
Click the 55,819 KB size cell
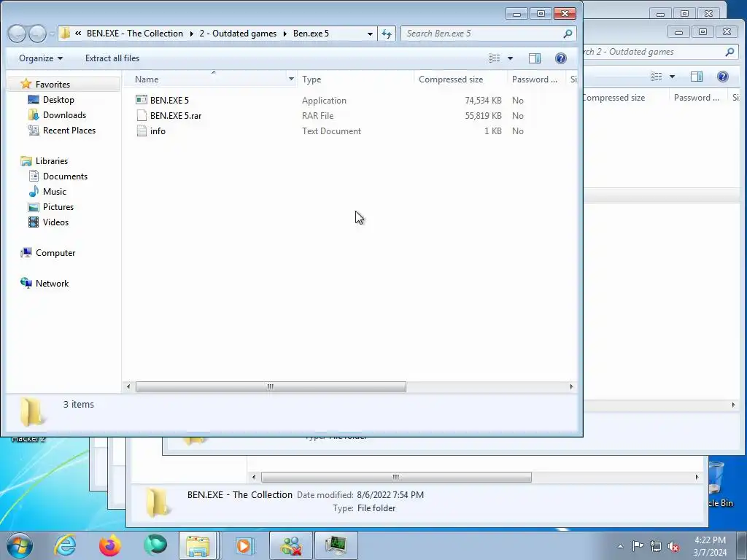483,116
